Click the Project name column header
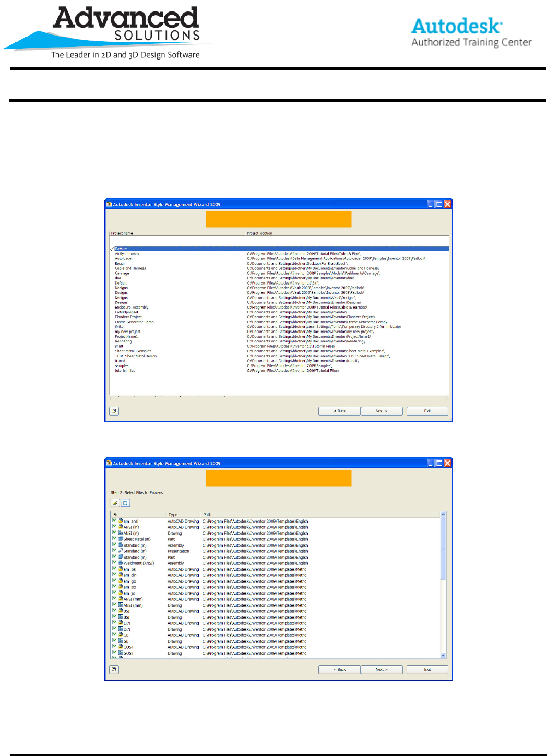547x756 pixels. 177,233
